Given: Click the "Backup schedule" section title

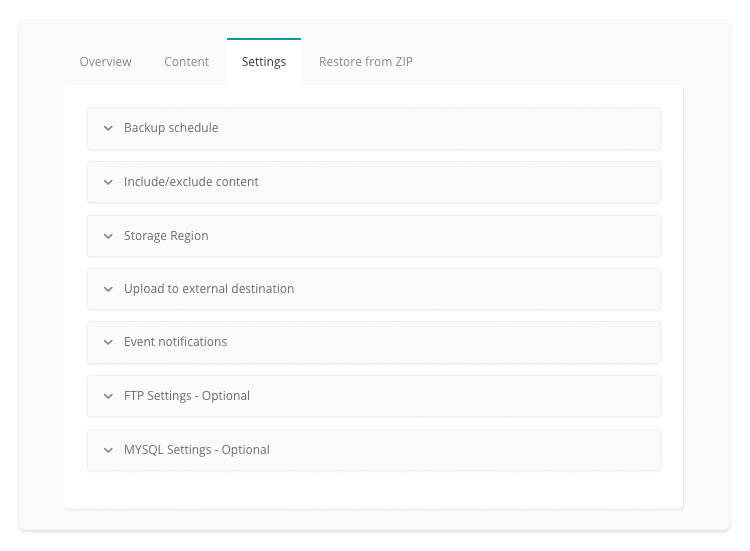Looking at the screenshot, I should point(171,128).
